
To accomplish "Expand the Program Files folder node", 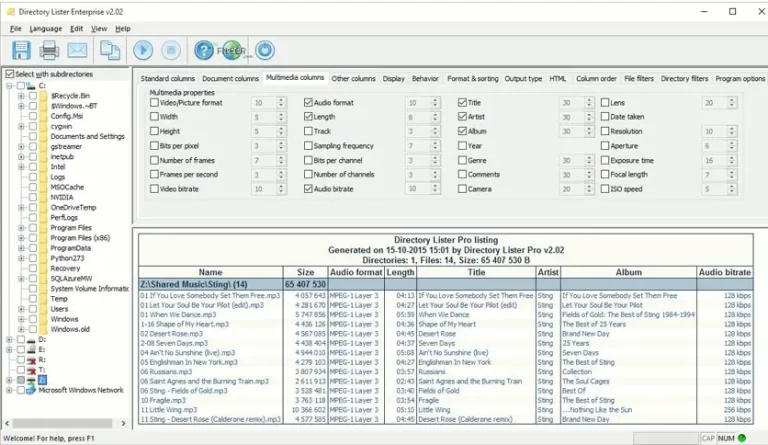I will pyautogui.click(x=21, y=228).
